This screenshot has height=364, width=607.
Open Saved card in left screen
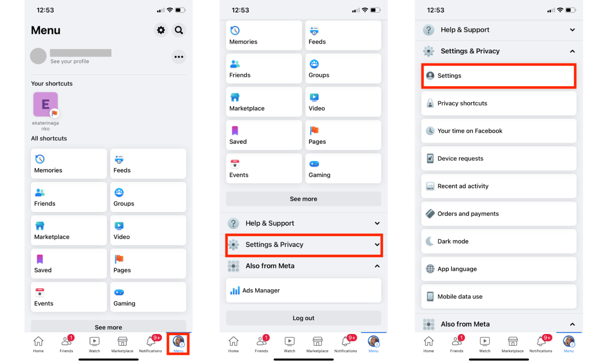pyautogui.click(x=69, y=264)
